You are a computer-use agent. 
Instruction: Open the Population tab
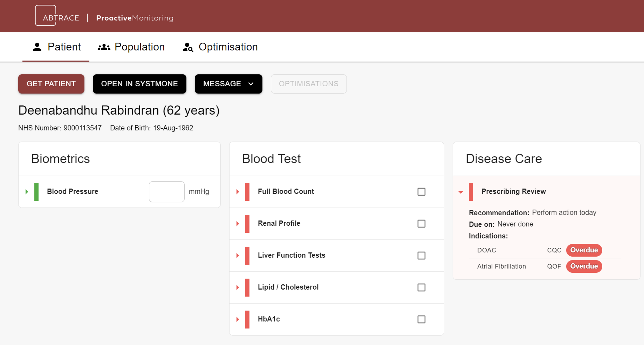131,47
